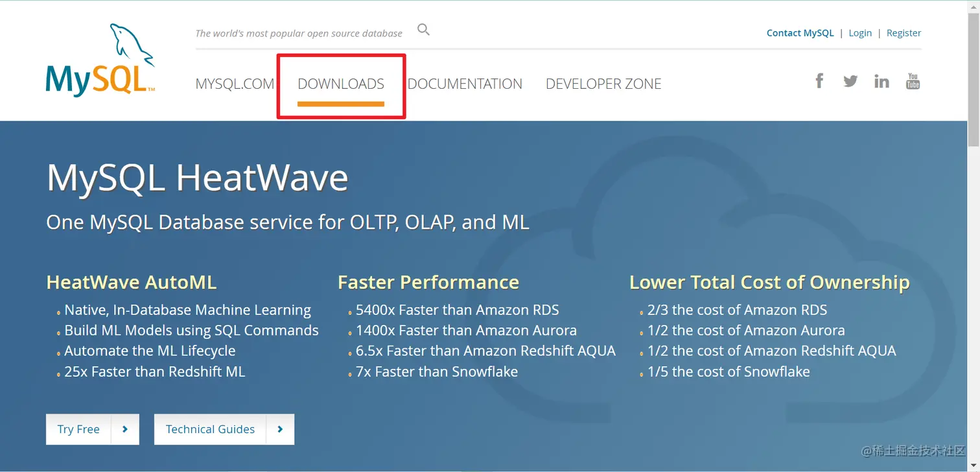Click the Contact MySQL link
Image resolution: width=980 pixels, height=472 pixels.
(800, 33)
